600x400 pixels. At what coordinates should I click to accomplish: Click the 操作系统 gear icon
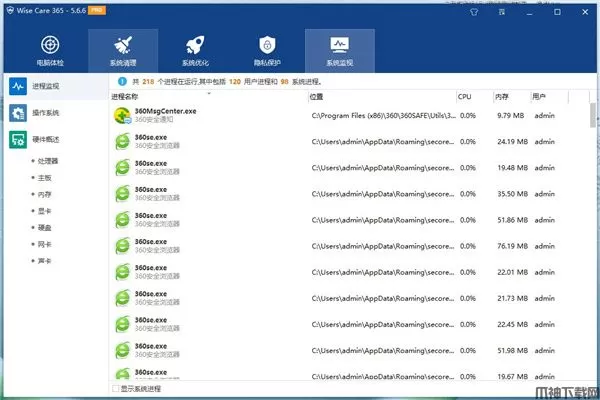[18, 113]
